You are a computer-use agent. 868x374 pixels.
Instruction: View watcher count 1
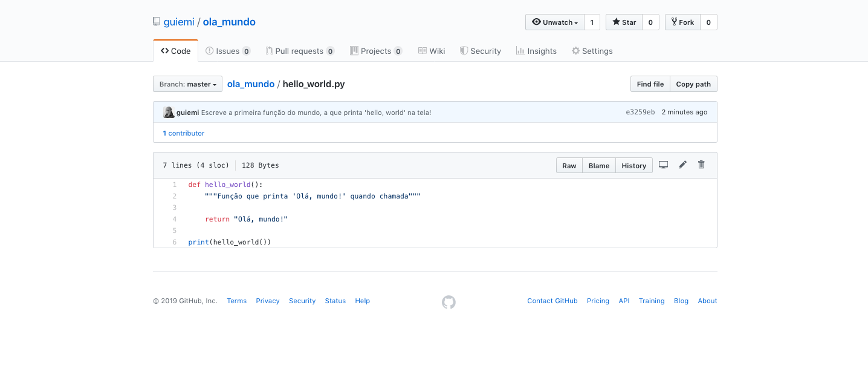coord(592,22)
